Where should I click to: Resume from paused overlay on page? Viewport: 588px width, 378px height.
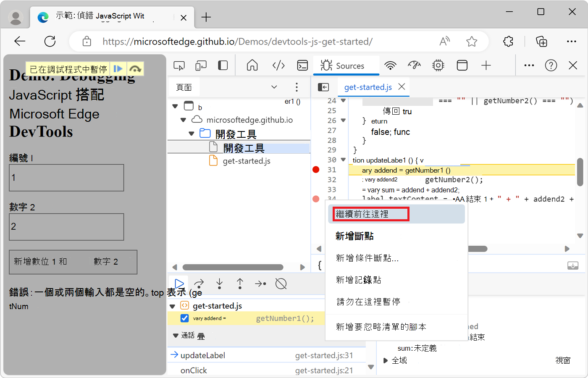pyautogui.click(x=118, y=69)
